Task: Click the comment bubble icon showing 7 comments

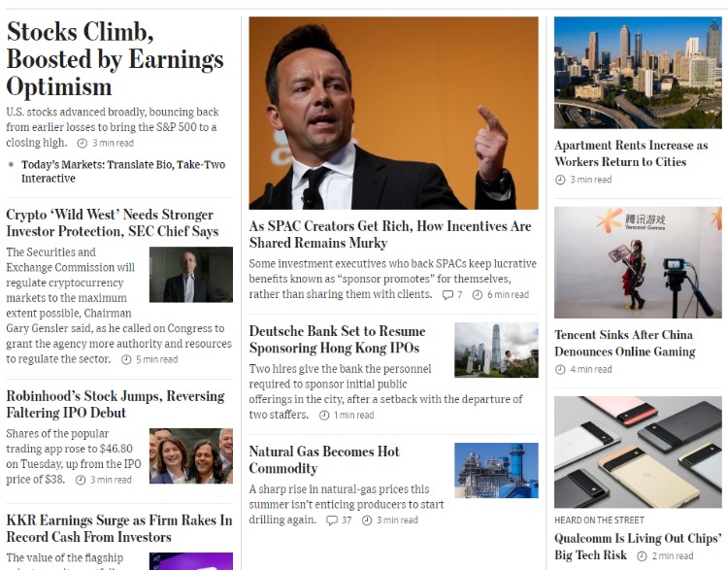Action: pyautogui.click(x=447, y=294)
